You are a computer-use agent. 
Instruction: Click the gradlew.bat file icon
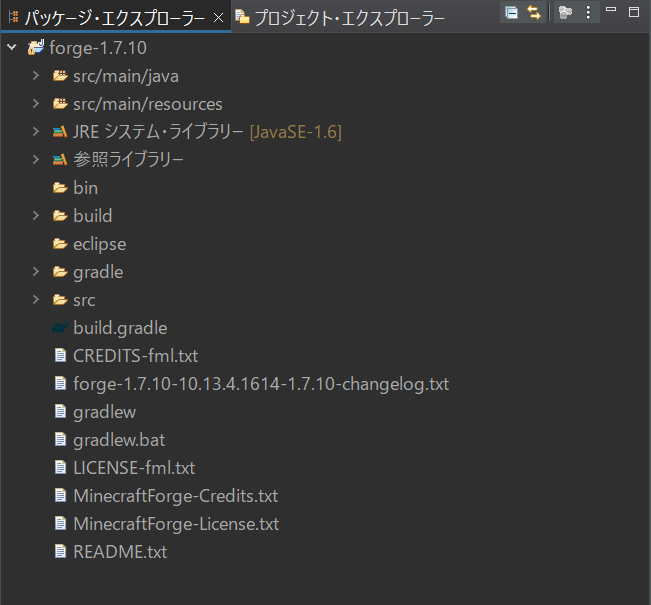61,439
